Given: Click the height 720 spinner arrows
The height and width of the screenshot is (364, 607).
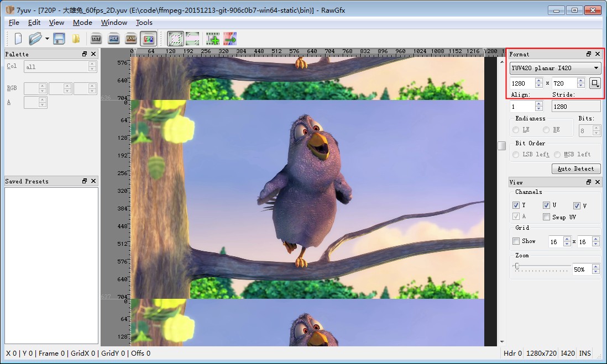Looking at the screenshot, I should (x=580, y=83).
